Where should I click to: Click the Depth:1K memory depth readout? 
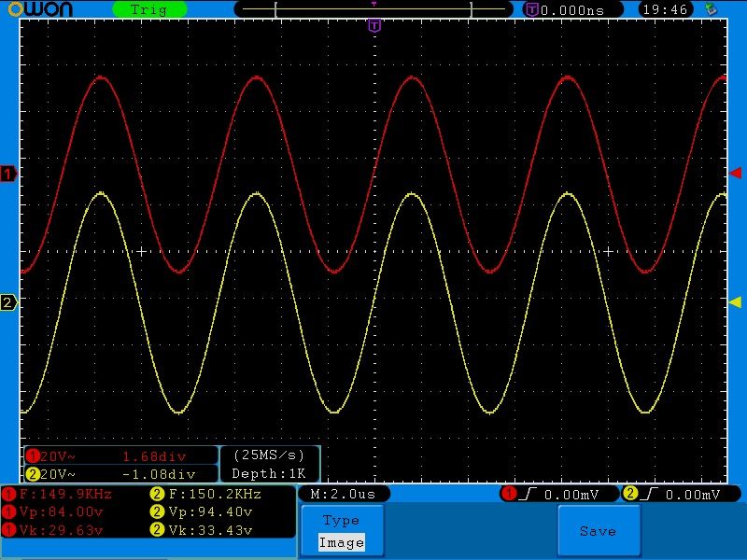pyautogui.click(x=269, y=473)
